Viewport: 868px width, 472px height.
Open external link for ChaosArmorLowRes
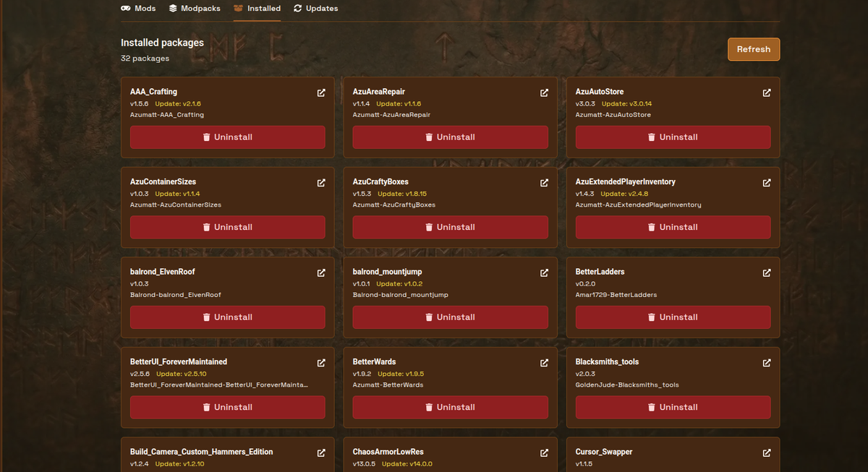pyautogui.click(x=544, y=452)
